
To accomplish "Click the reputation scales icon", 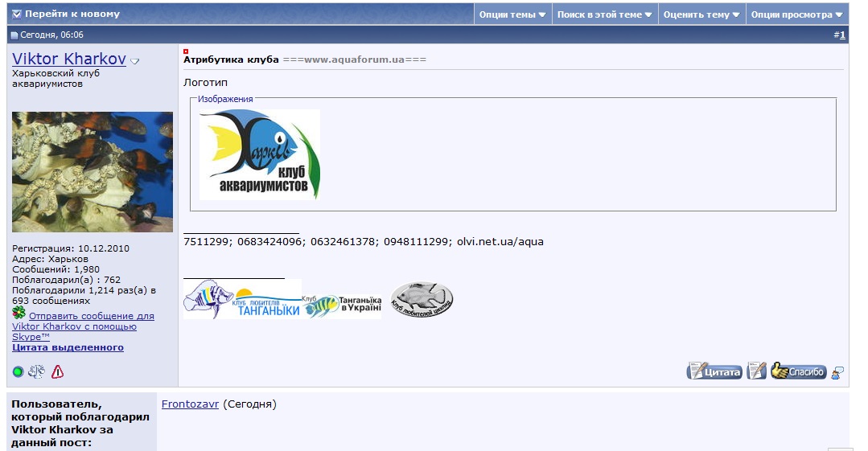I will [37, 371].
